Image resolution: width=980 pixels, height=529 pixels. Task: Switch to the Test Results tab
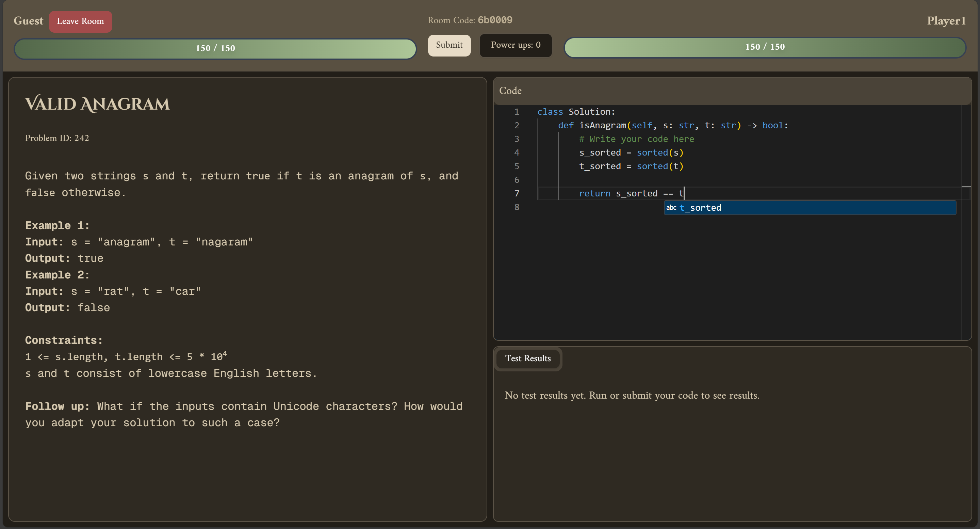click(528, 358)
